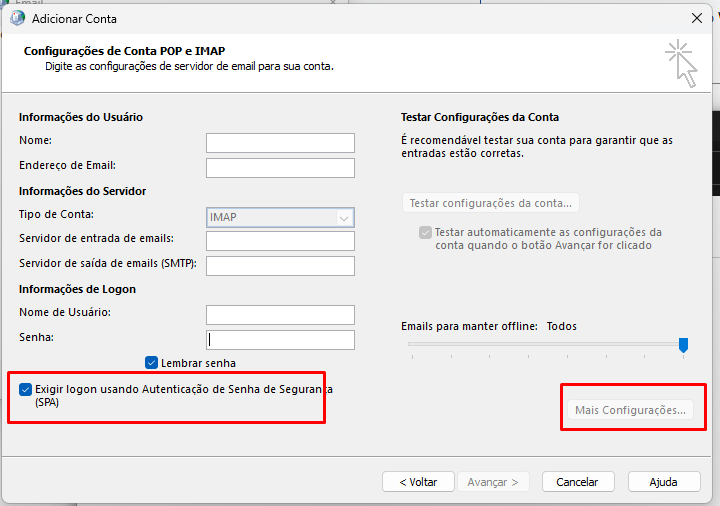Click the Servidor de entrada de emails field
Screen dimensions: 720x506
pyautogui.click(x=280, y=241)
